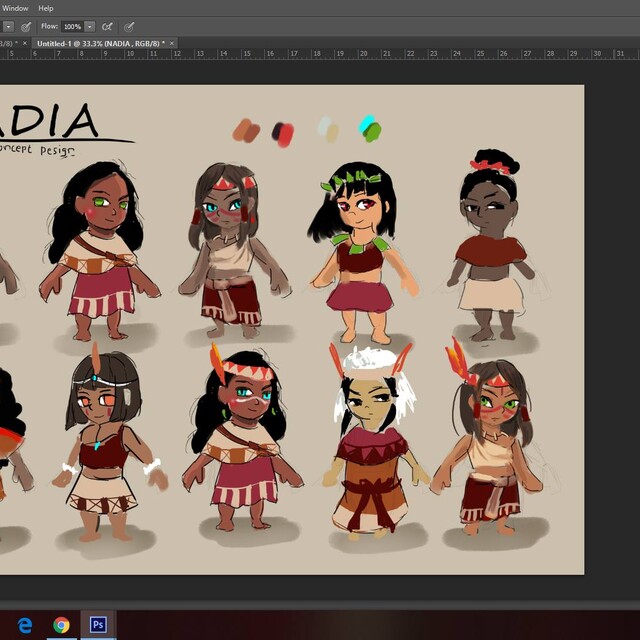Click the pale beige swatch on canvas
This screenshot has height=640, width=640.
328,130
